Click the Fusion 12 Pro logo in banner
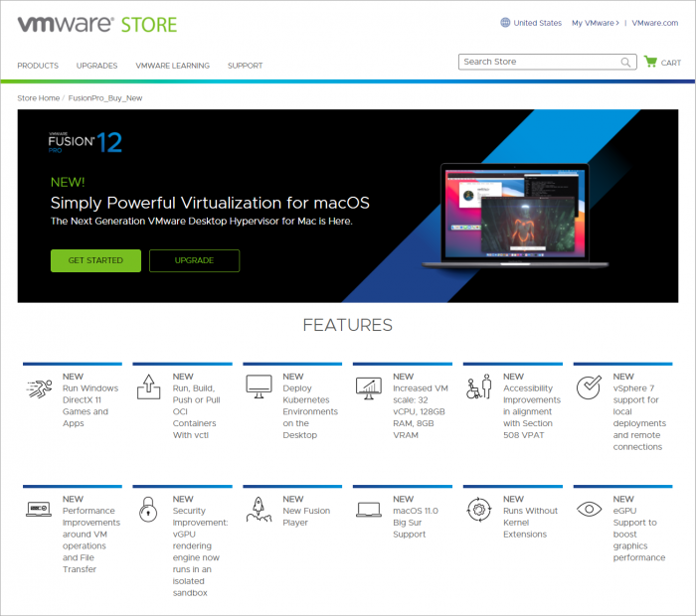Screen dimensions: 696x616 click(85, 142)
